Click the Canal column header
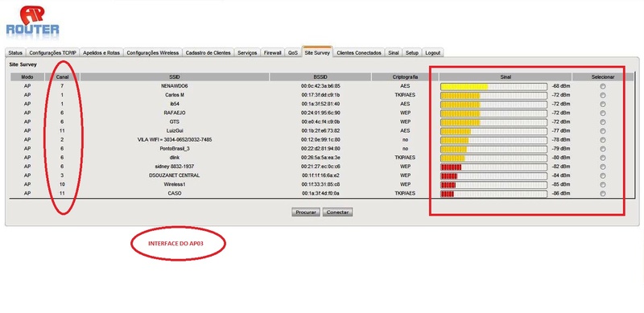This screenshot has height=313, width=644. pos(62,77)
